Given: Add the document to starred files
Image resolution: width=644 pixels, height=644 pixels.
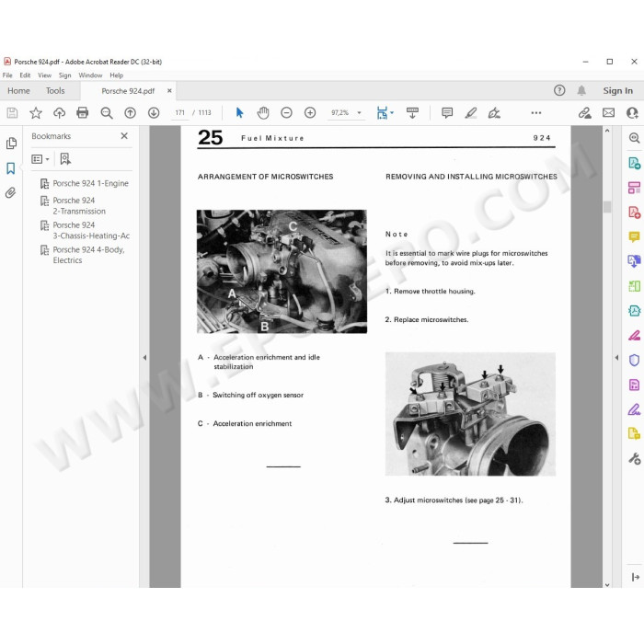Looking at the screenshot, I should 36,112.
